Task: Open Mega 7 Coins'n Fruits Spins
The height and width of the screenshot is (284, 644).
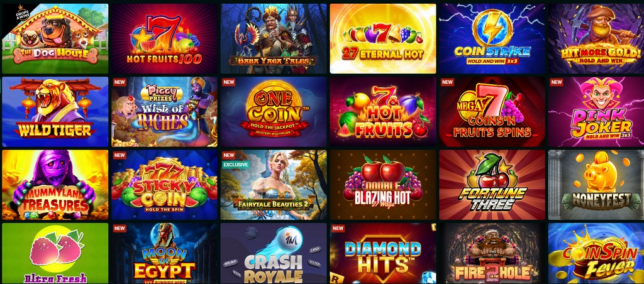Action: 492,112
